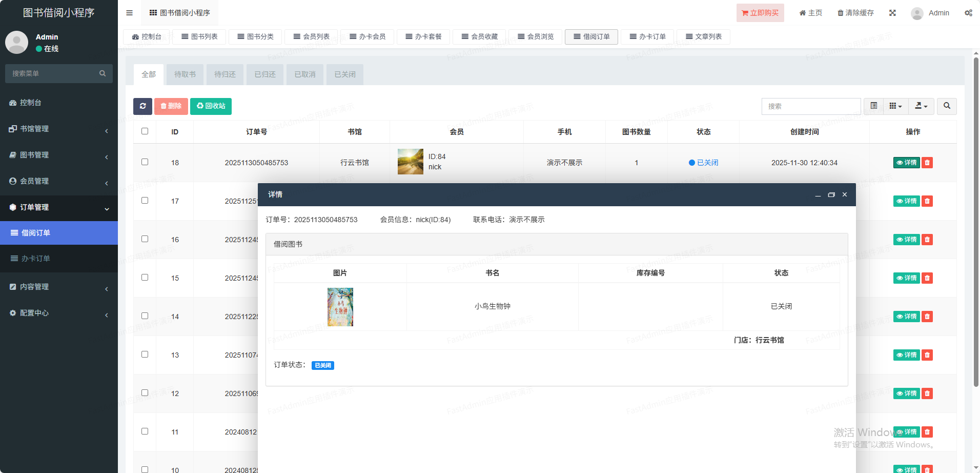Open the 会员列表 navigation tab
The height and width of the screenshot is (473, 980).
click(311, 36)
